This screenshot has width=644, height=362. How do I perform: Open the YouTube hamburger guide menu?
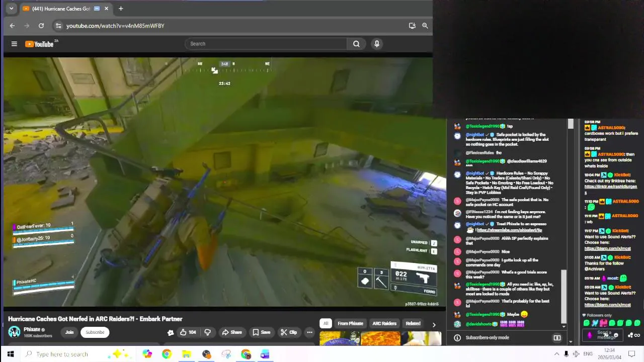pos(14,44)
